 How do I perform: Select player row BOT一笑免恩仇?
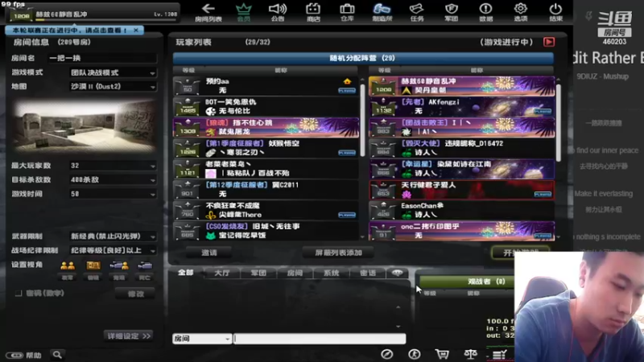pyautogui.click(x=266, y=106)
